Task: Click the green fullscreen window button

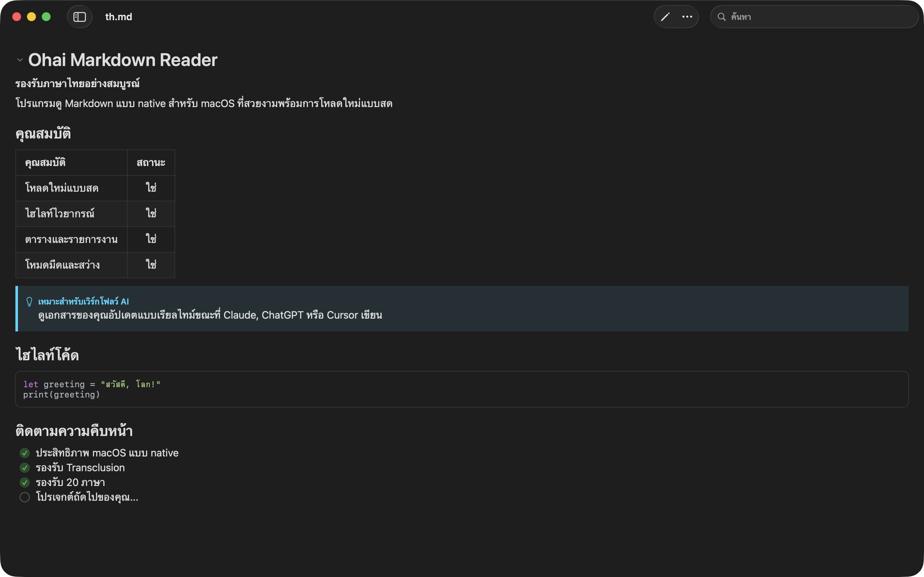Action: pyautogui.click(x=46, y=17)
